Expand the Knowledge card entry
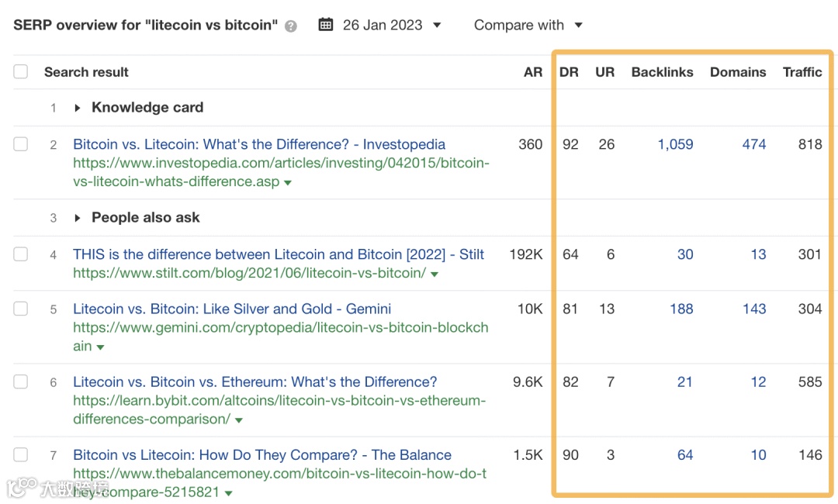 (x=77, y=107)
